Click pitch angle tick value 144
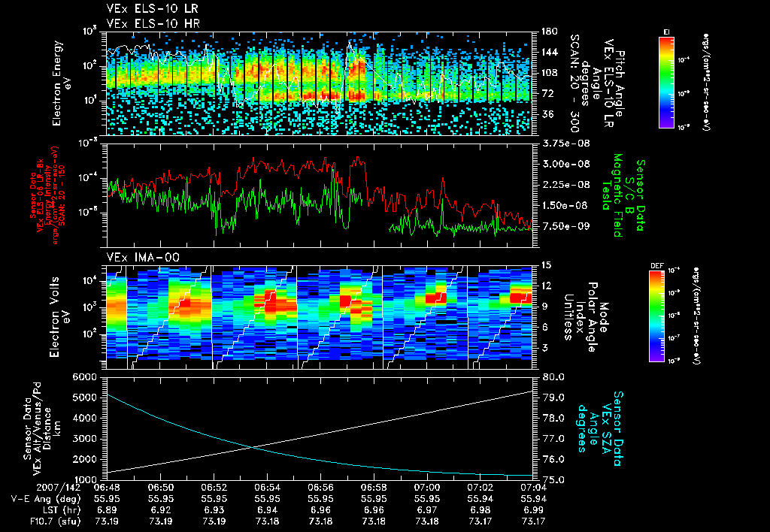The height and width of the screenshot is (532, 770). click(x=549, y=52)
